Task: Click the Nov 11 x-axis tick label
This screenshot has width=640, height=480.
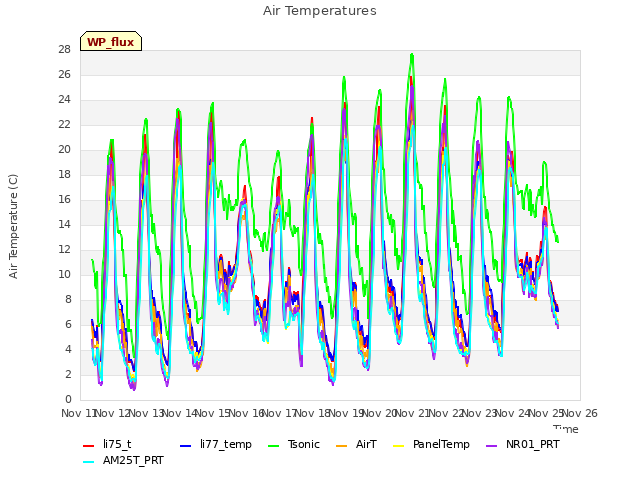Action: [79, 413]
